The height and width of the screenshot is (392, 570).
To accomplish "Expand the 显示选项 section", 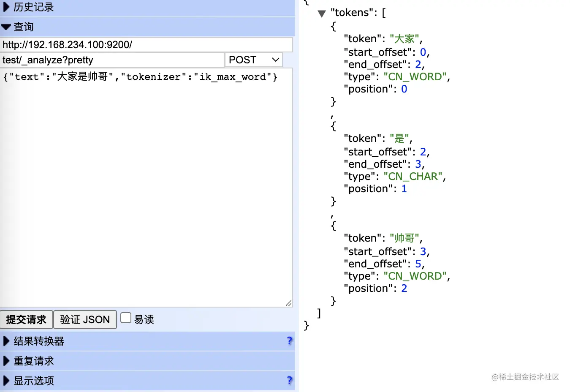I will (147, 381).
